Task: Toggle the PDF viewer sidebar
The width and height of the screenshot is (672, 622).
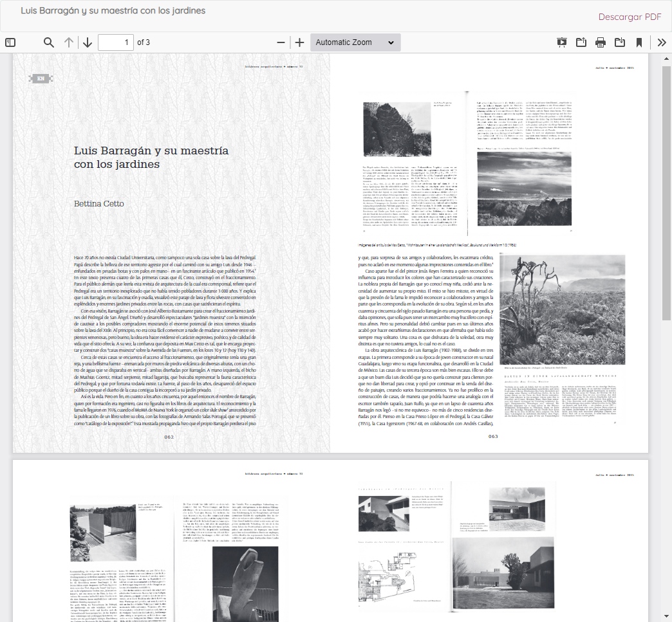Action: point(10,42)
